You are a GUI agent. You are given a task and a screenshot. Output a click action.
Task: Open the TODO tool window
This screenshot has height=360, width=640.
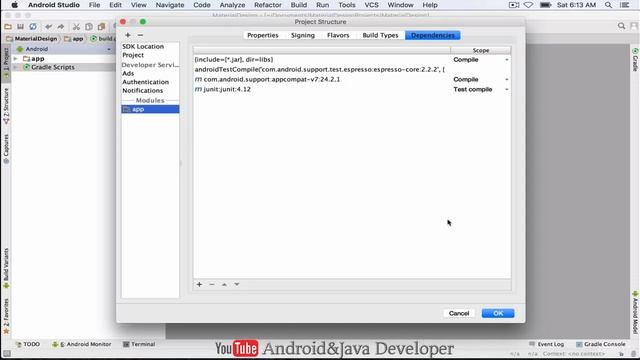(x=28, y=344)
